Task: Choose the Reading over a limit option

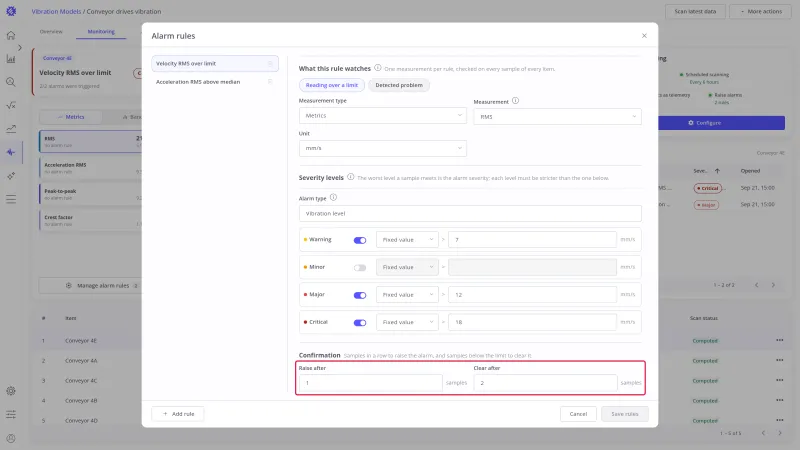Action: pos(332,85)
